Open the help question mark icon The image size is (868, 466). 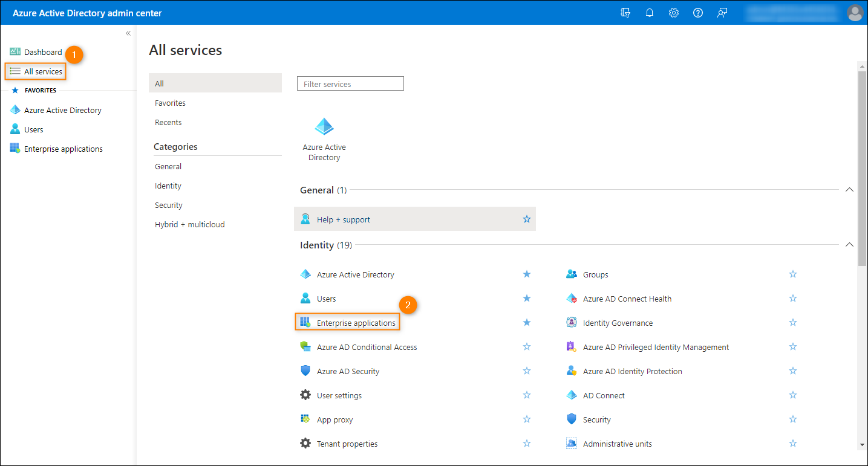(698, 13)
